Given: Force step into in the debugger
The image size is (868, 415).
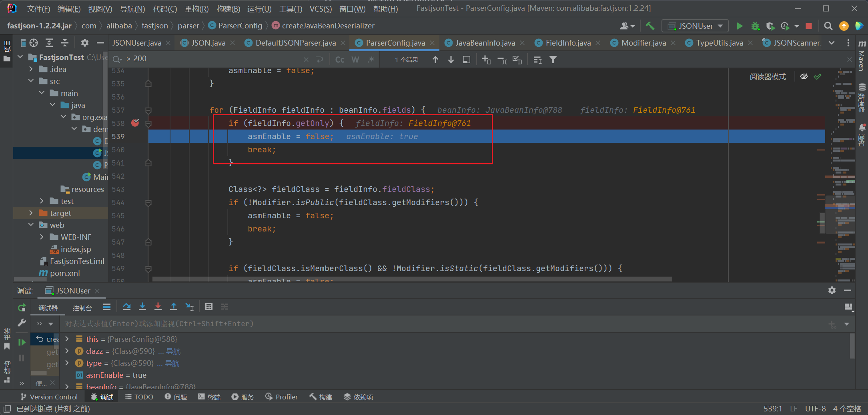Looking at the screenshot, I should pos(158,307).
